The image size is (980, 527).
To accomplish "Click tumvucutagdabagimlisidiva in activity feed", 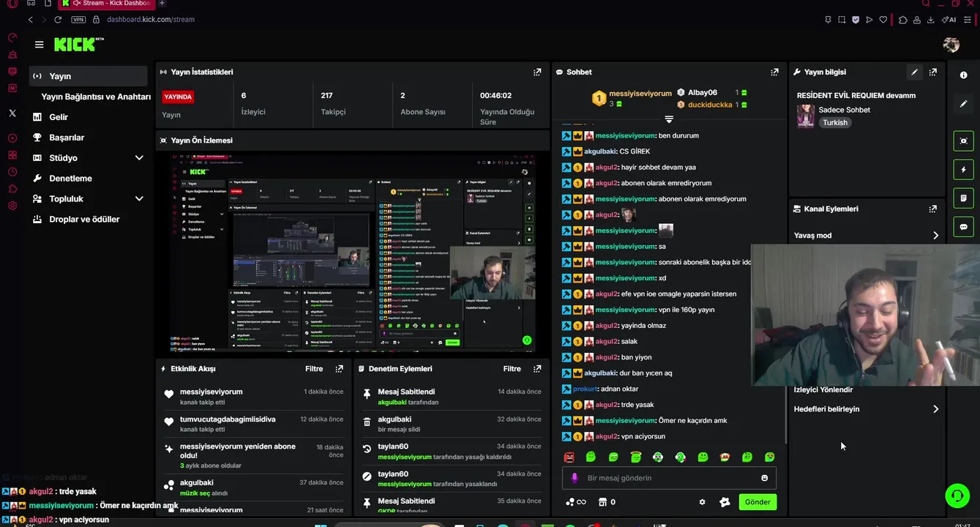I will [x=228, y=419].
